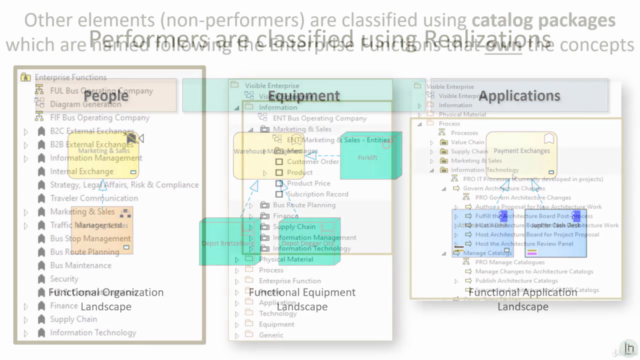Click the Traveler Communication function icon

(x=41, y=198)
